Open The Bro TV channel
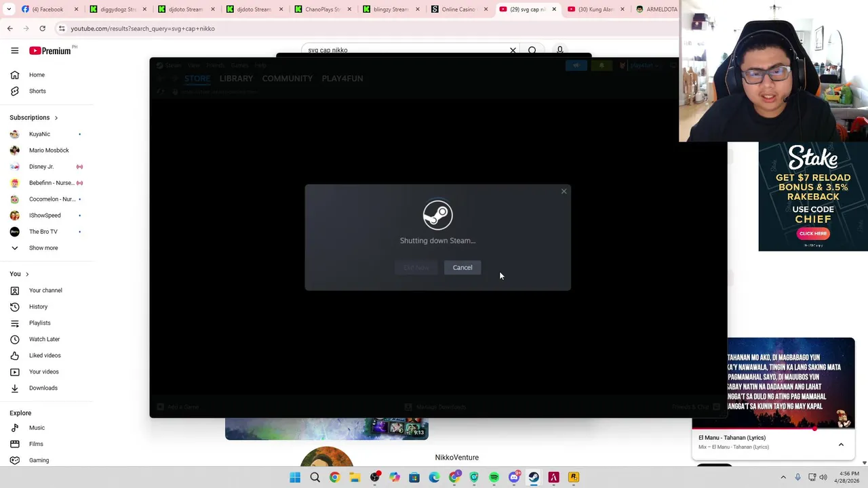 [x=43, y=232]
